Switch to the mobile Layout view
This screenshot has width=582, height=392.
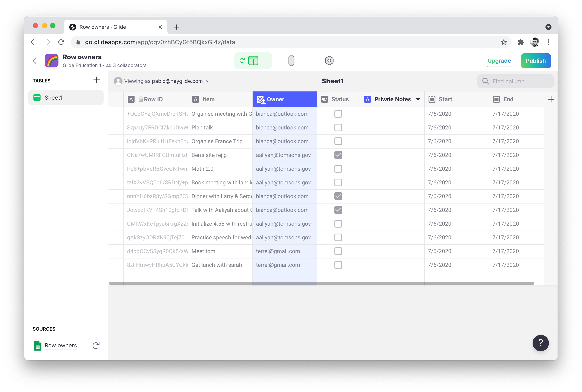[291, 61]
